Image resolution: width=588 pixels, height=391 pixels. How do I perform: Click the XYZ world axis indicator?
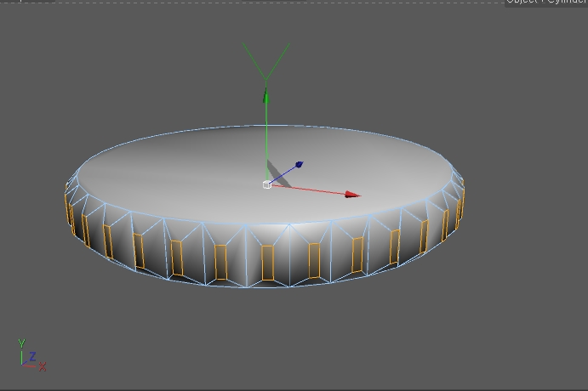click(x=31, y=355)
